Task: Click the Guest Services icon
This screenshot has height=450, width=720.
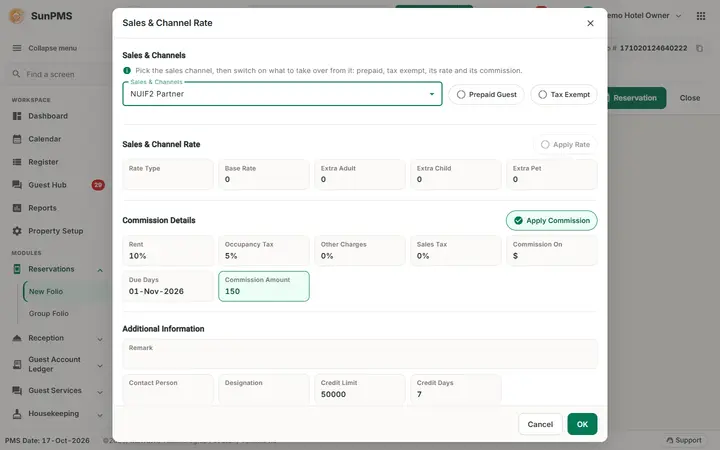Action: point(17,391)
